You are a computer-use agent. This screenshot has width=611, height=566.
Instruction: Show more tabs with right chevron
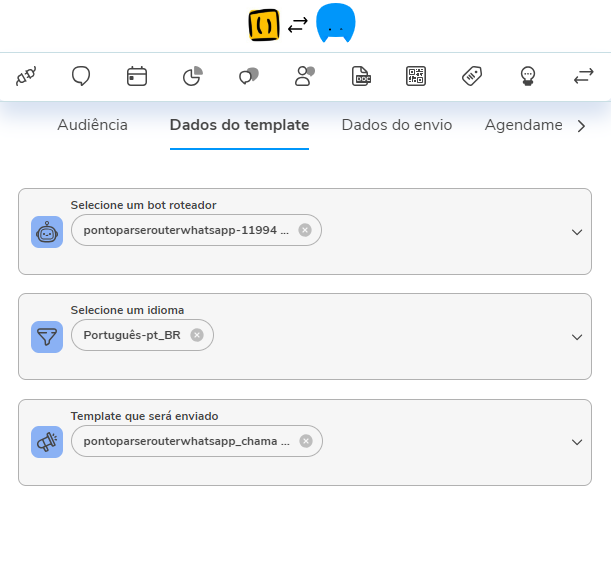(x=581, y=126)
